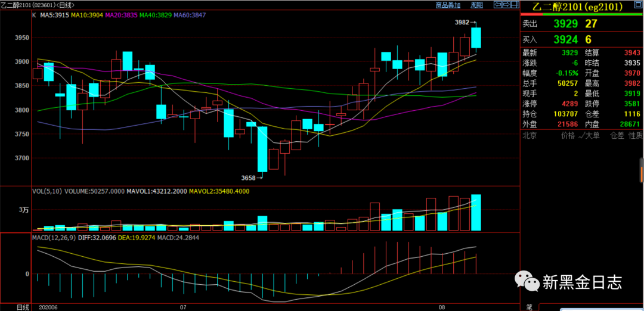Screen dimensions: 644x311
Task: Click the 昨结 value 3935
Action: click(x=632, y=63)
